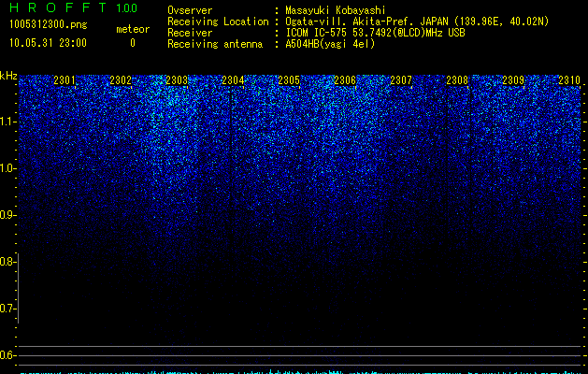The width and height of the screenshot is (588, 374).
Task: Click the 0.9 kHz axis label
Action: pyautogui.click(x=7, y=215)
